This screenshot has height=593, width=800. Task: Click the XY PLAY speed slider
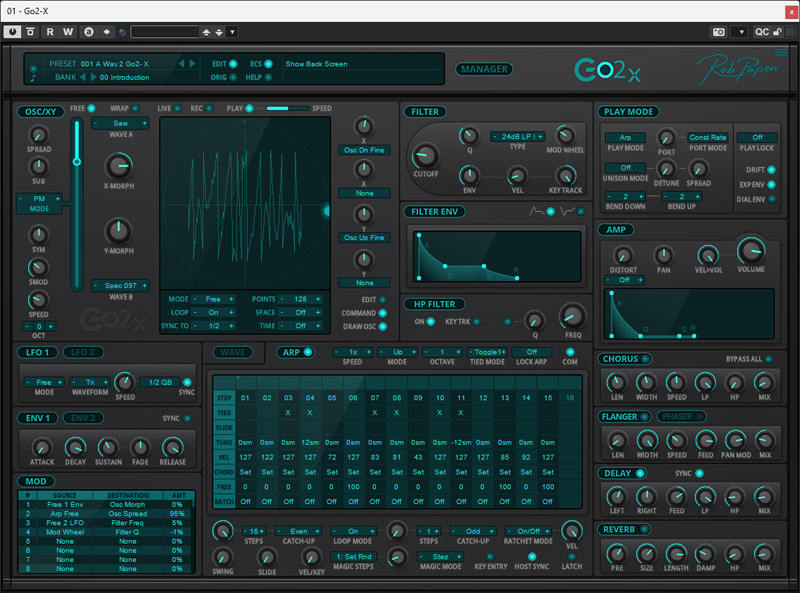coord(285,108)
